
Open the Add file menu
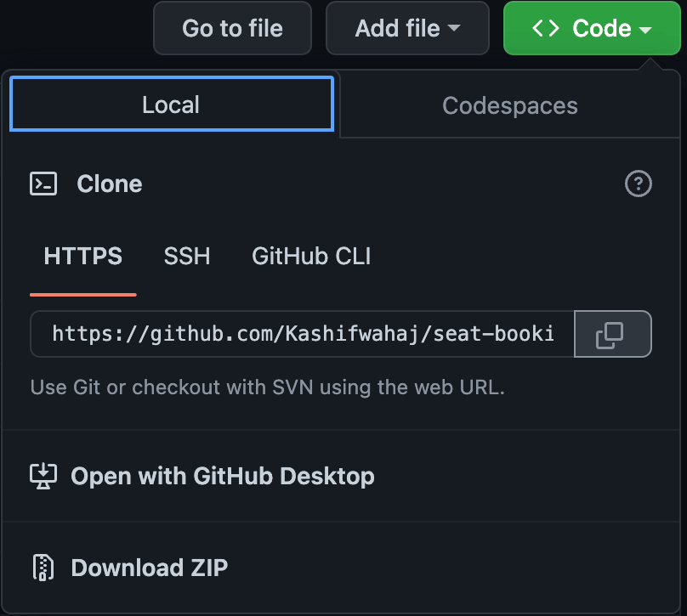click(396, 28)
